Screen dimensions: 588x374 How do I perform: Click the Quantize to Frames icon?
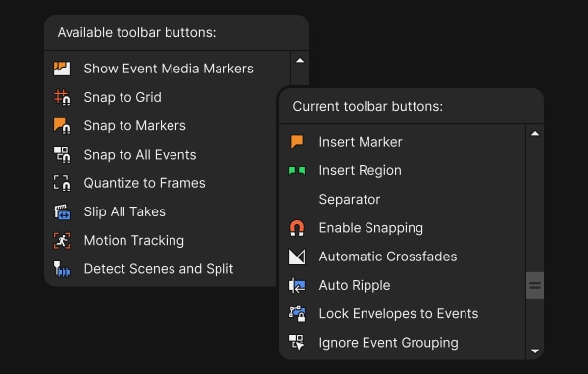62,183
